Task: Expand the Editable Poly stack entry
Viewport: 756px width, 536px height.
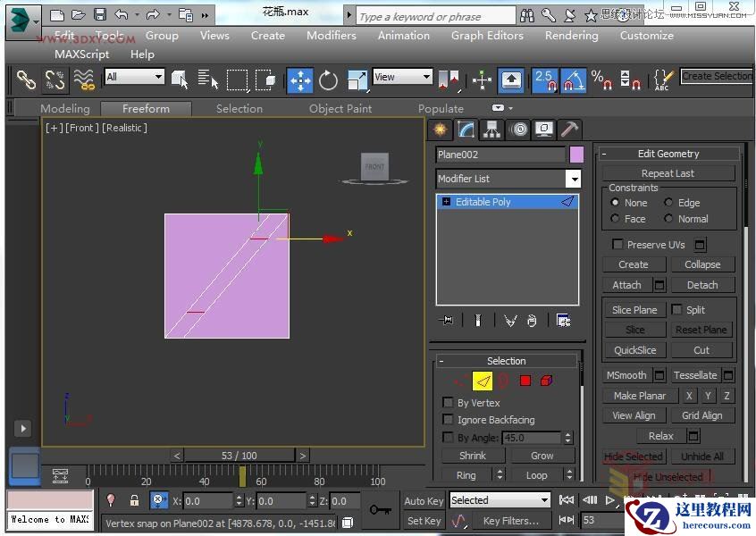Action: point(446,202)
